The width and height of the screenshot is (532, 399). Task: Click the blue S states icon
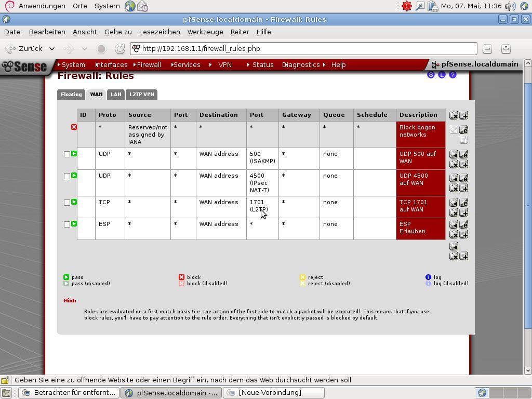431,75
